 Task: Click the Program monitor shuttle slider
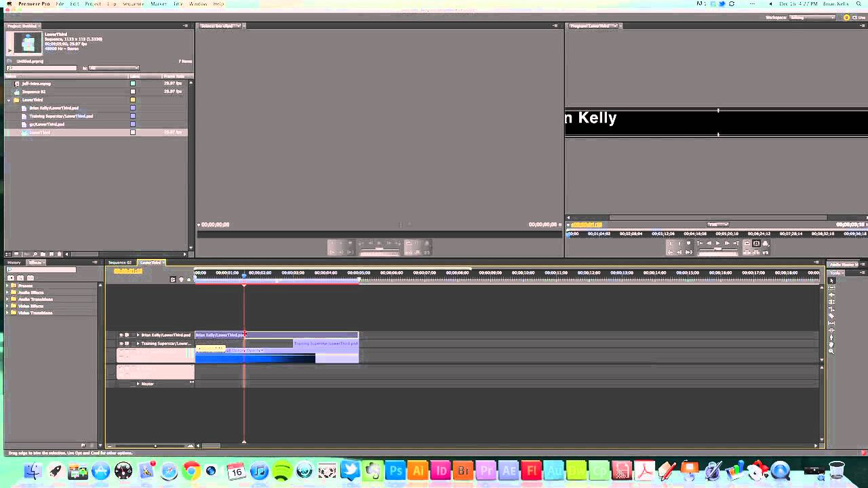(717, 249)
